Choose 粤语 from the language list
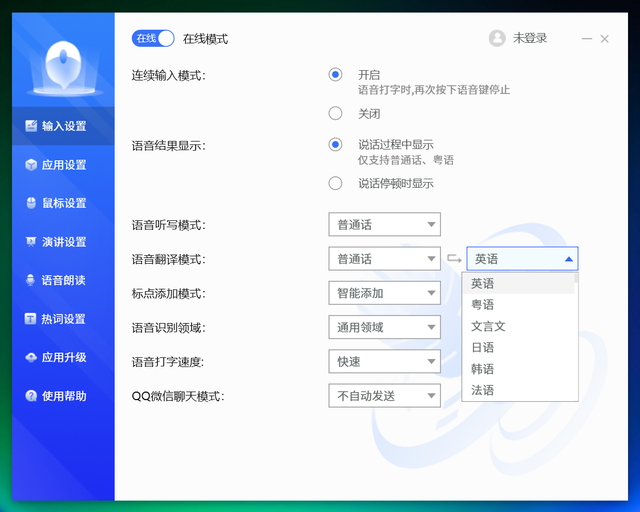Viewport: 640px width, 512px height. point(518,305)
